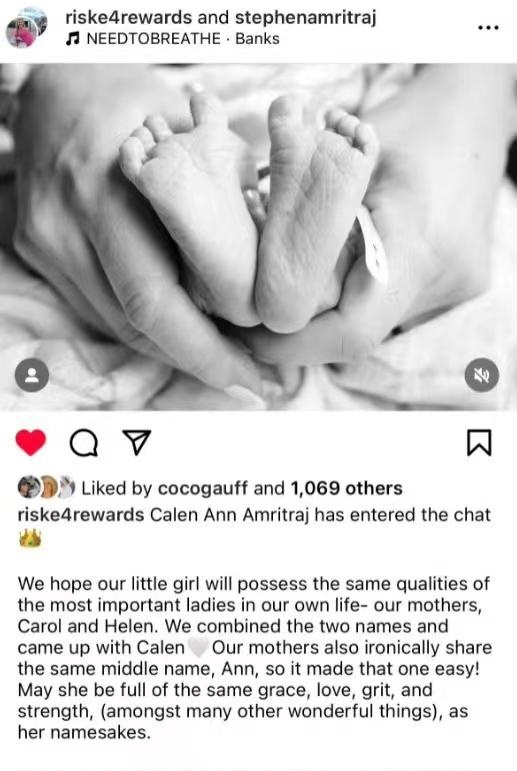Share the post with the paper plane icon
This screenshot has width=517, height=771.
136,443
